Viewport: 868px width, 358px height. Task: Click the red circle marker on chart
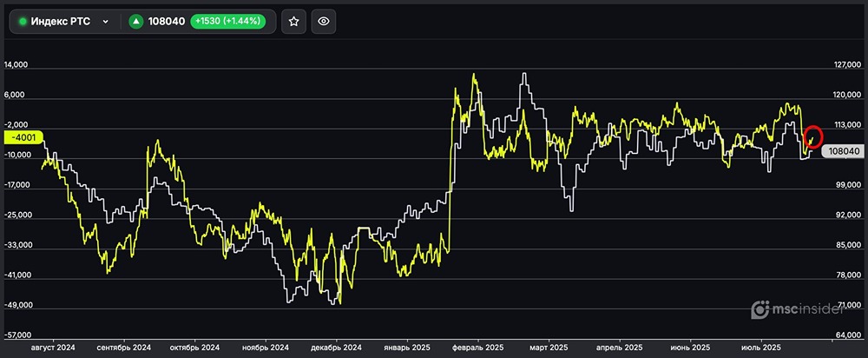pos(813,136)
